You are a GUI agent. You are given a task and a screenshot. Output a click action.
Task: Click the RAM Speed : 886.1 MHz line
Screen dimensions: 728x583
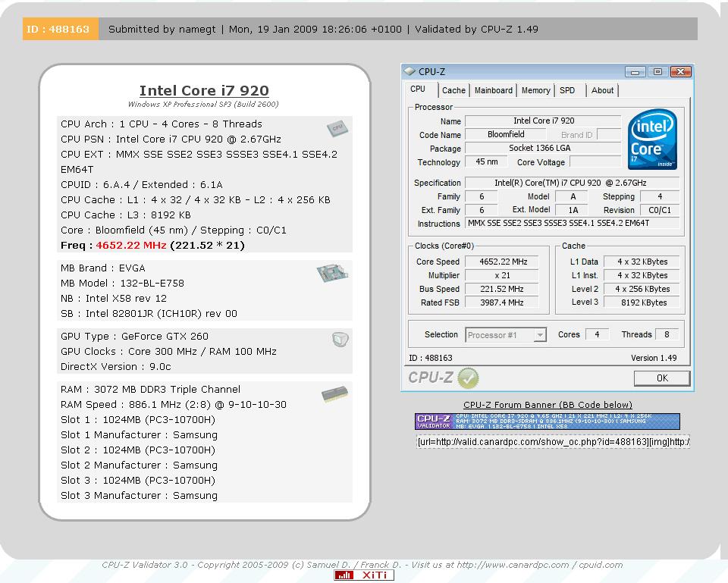coord(173,404)
